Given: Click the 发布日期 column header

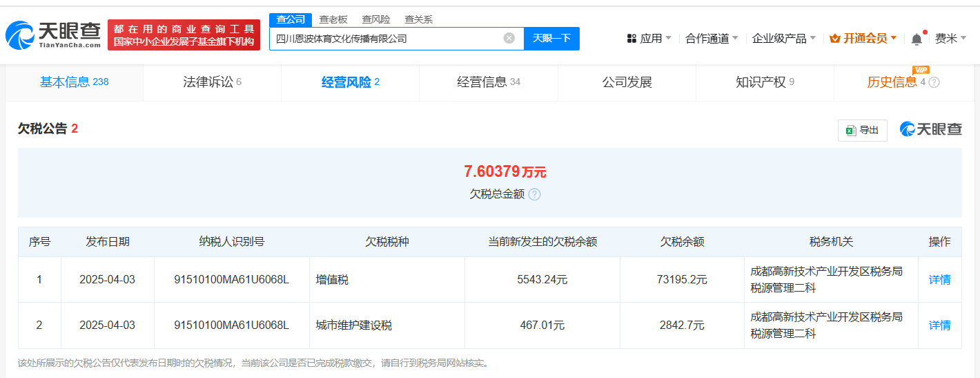Looking at the screenshot, I should click(108, 242).
